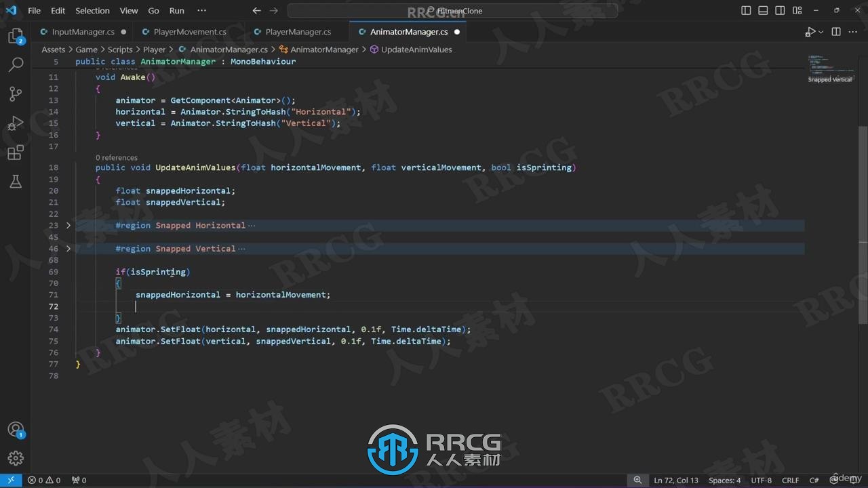This screenshot has width=868, height=488.
Task: Change encoding via UTF-8 status item
Action: (762, 480)
